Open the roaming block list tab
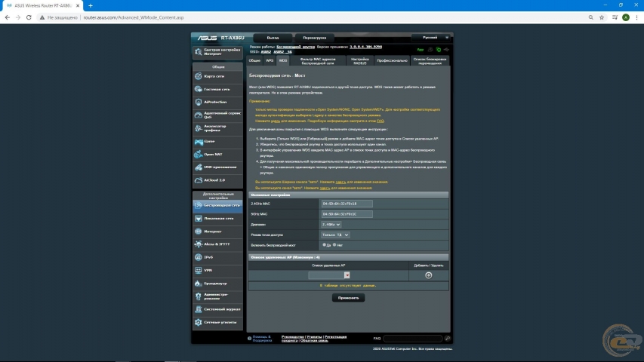 tap(430, 61)
